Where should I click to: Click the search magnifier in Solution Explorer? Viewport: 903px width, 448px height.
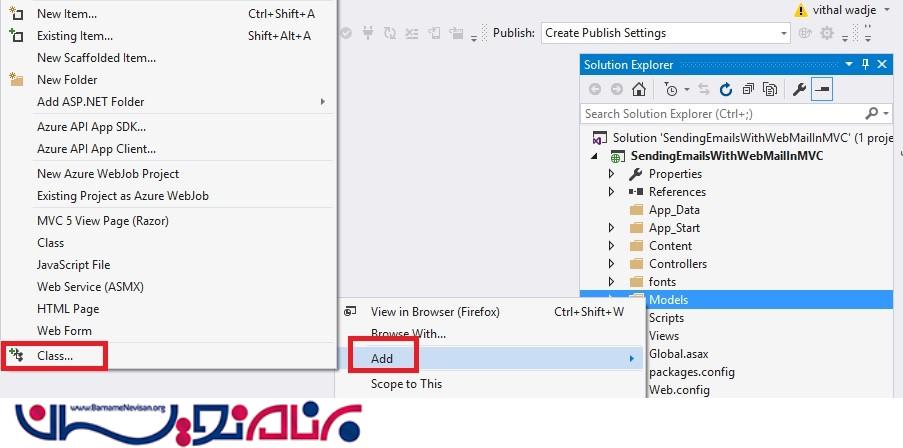tap(871, 113)
